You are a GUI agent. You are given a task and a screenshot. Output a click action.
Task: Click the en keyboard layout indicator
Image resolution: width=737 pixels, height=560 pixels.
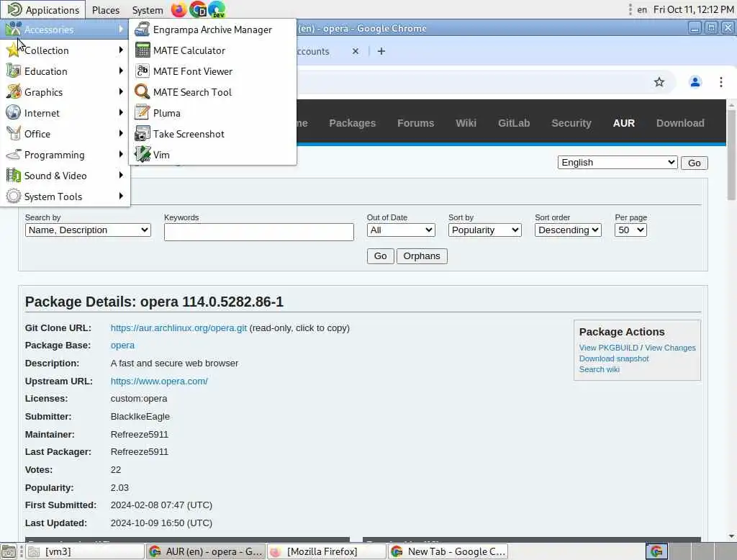point(641,10)
